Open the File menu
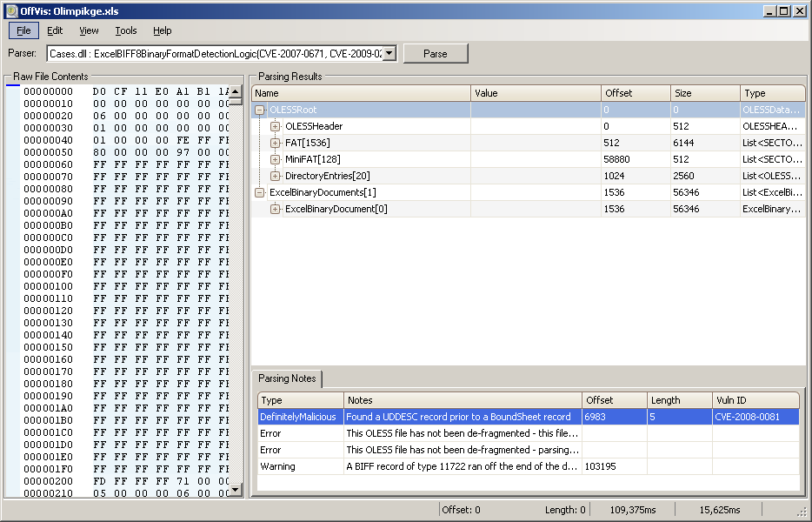 click(23, 30)
